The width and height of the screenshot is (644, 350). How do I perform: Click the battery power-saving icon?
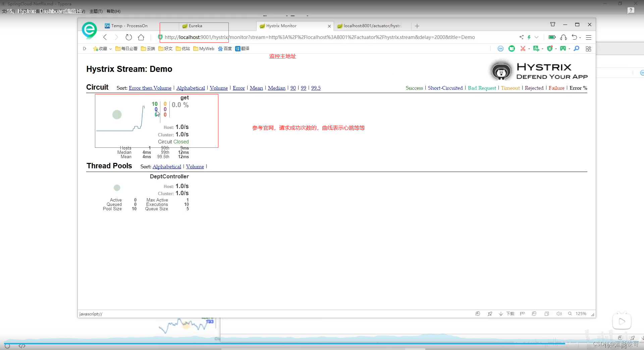[552, 37]
